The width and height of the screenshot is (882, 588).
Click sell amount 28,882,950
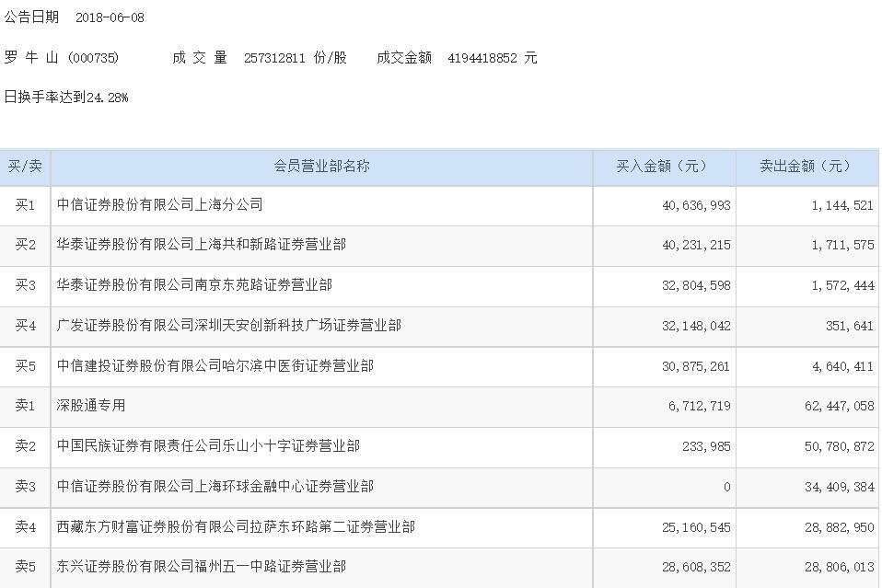[840, 528]
